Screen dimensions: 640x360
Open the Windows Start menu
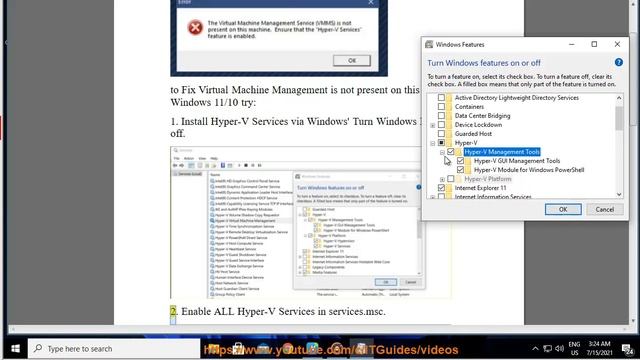point(15,349)
